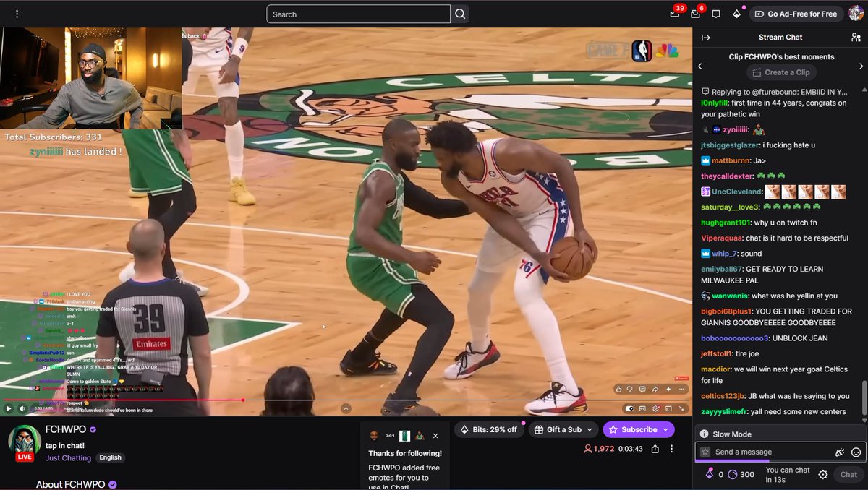Open star identity badge in message box
This screenshot has width=868, height=490.
coord(705,452)
